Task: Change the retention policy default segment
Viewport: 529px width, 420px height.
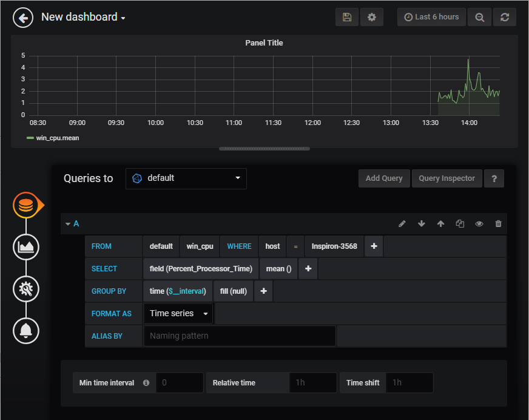Action: click(x=161, y=246)
